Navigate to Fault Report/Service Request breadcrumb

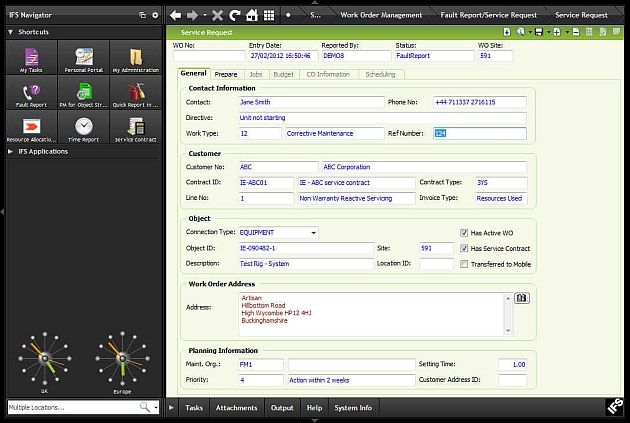click(x=489, y=15)
